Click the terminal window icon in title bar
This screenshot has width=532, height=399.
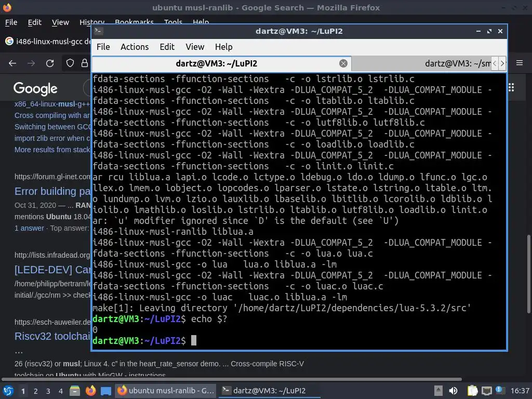click(x=98, y=31)
